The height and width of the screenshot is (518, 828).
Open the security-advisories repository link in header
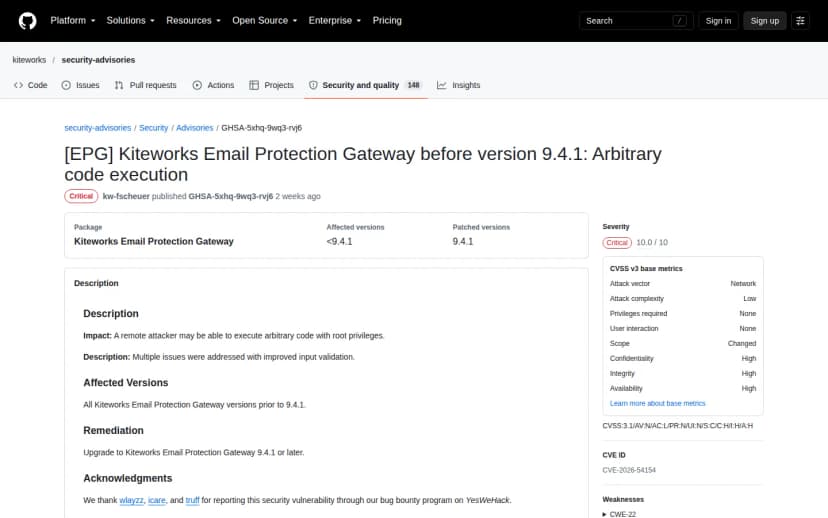98,60
